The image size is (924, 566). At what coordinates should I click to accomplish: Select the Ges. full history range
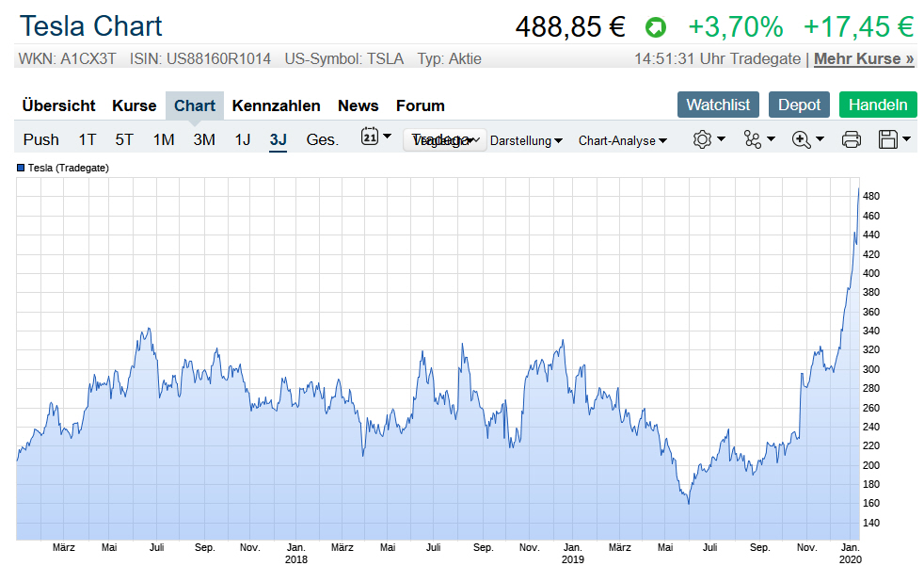pos(323,139)
